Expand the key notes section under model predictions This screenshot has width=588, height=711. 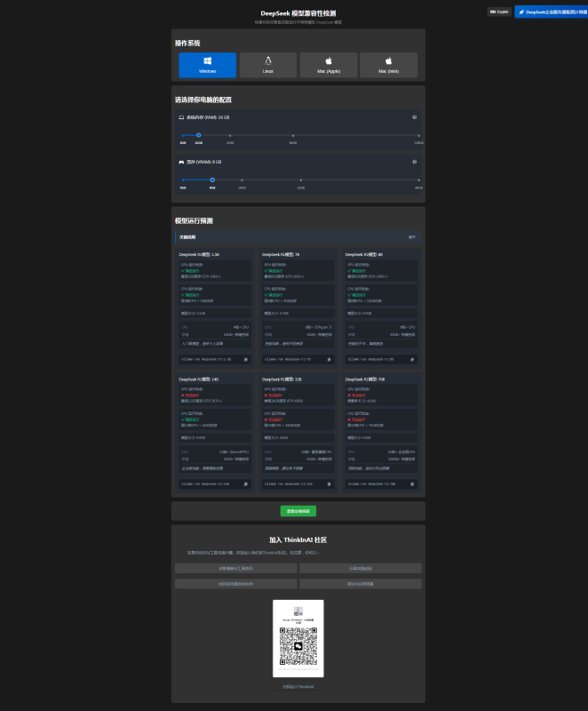click(x=411, y=237)
